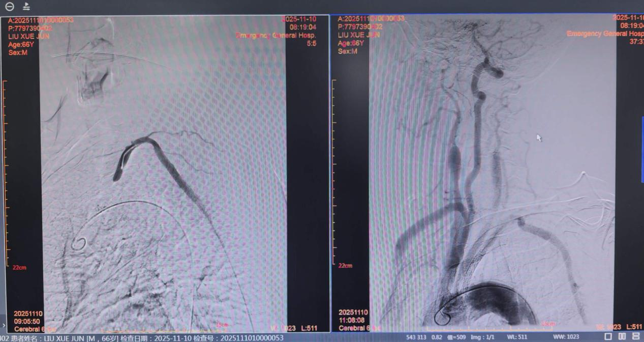Click the playback settings icon in top toolbar
This screenshot has width=644, height=342.
click(26, 7)
